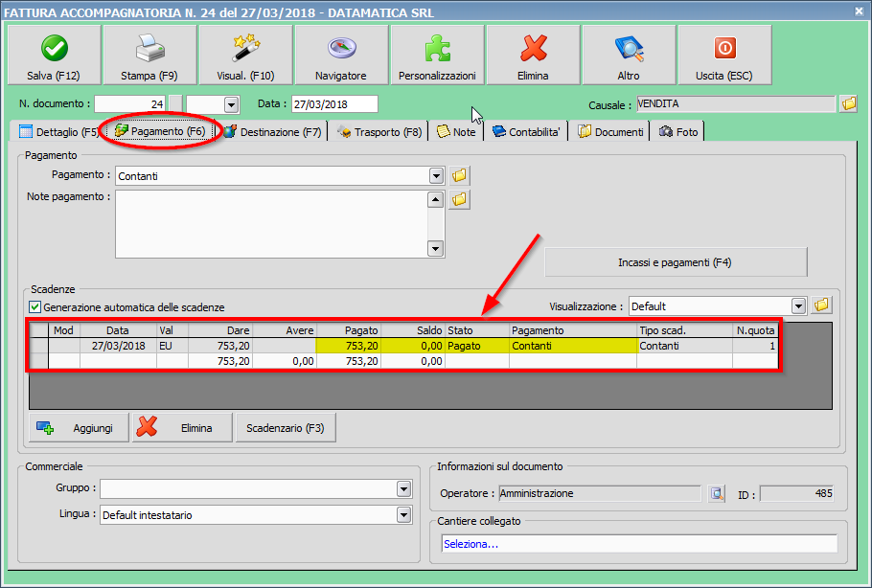Viewport: 872px width, 588px height.
Task: Open the Documenti tab
Action: pyautogui.click(x=610, y=132)
